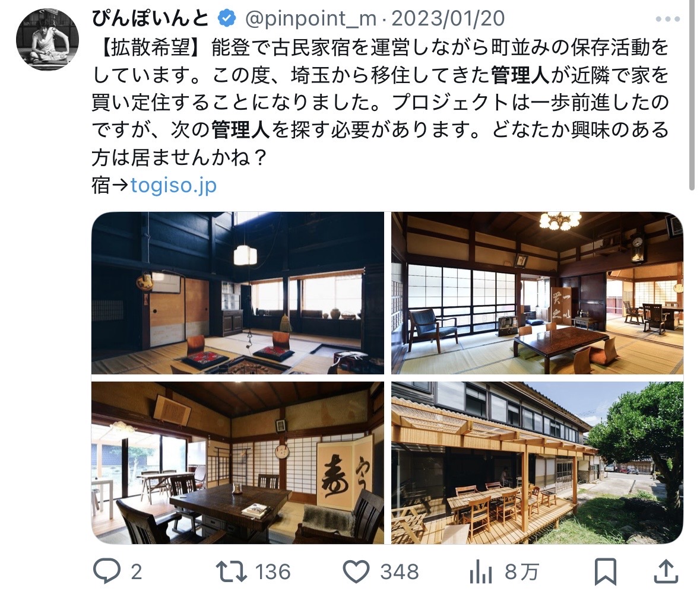Open the tatami room with chandelier photo

pyautogui.click(x=537, y=293)
